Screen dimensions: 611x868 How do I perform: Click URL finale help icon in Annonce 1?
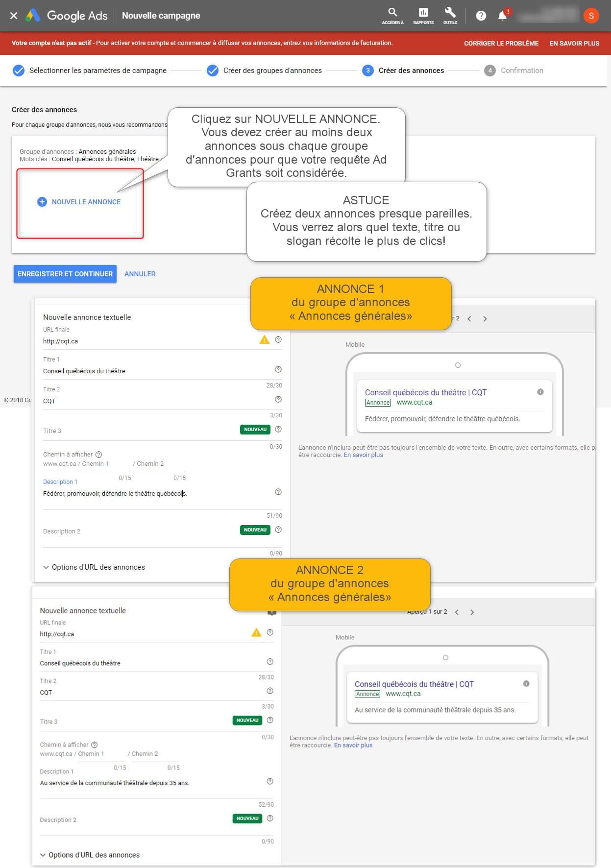coord(278,339)
